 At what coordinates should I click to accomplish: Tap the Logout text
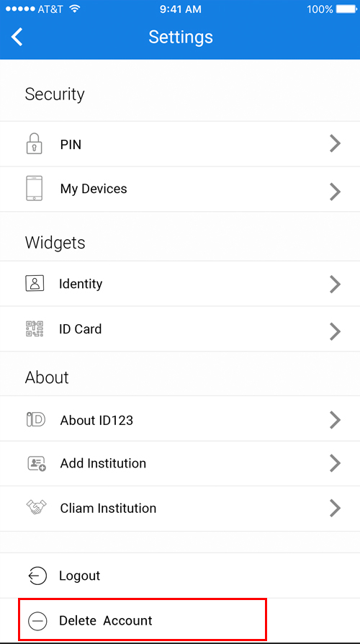click(80, 576)
